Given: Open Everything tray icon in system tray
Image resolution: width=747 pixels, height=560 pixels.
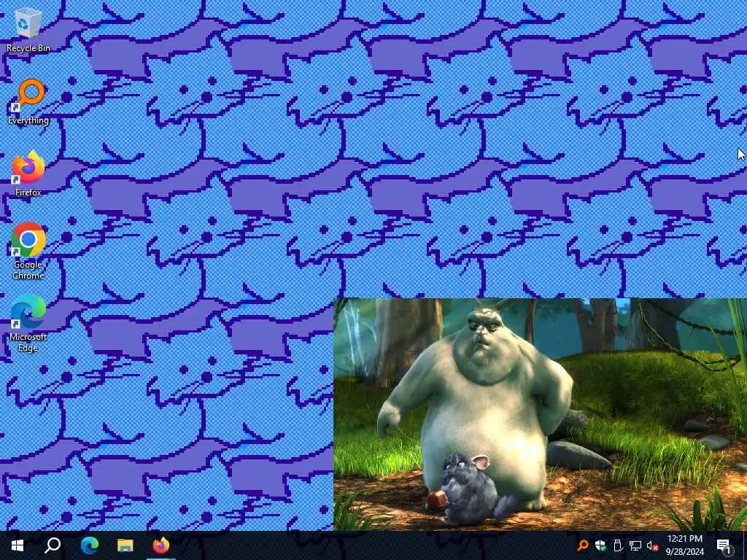Looking at the screenshot, I should tap(582, 545).
